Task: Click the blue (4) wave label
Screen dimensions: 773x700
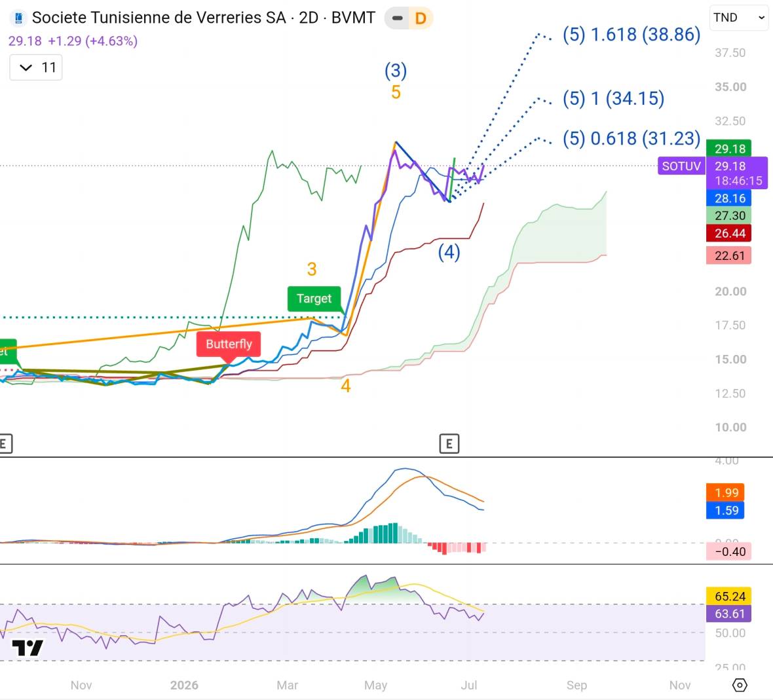Action: [x=449, y=252]
